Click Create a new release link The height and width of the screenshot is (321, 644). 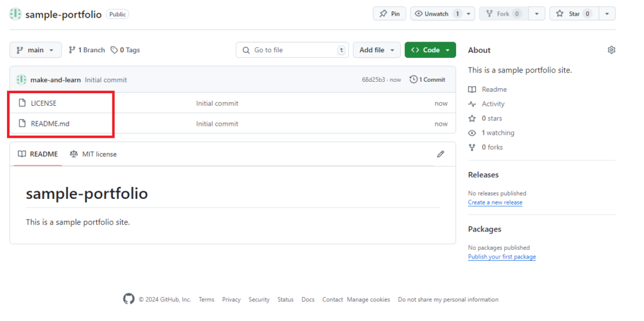click(x=496, y=202)
